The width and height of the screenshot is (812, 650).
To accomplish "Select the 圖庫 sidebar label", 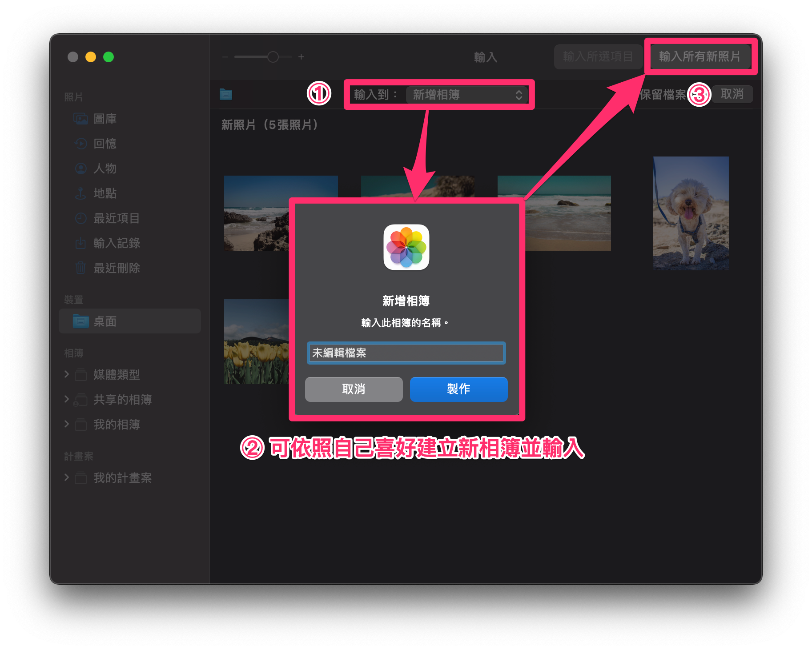I will tap(105, 119).
